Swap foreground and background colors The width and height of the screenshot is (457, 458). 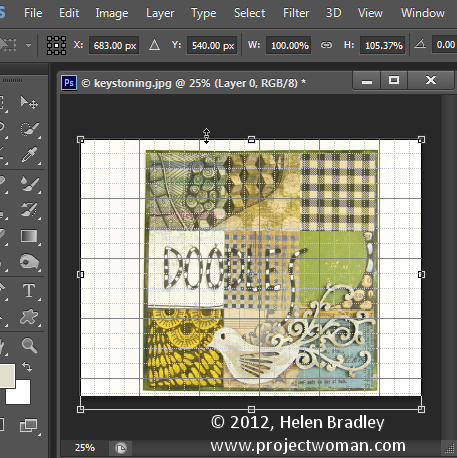tap(27, 367)
